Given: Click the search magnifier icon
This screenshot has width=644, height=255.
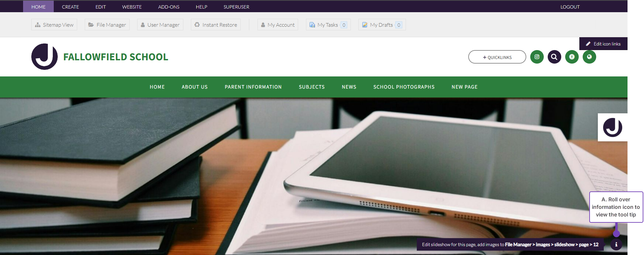Looking at the screenshot, I should (554, 57).
